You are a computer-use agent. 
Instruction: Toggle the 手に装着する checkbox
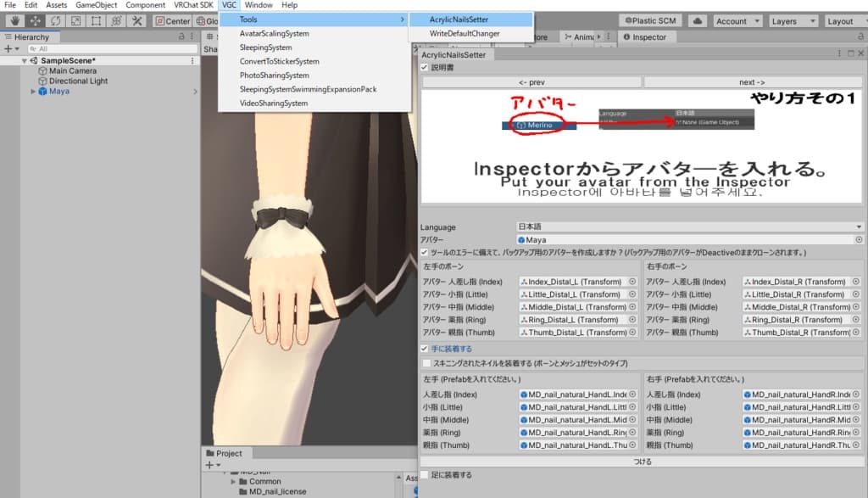[x=425, y=349]
